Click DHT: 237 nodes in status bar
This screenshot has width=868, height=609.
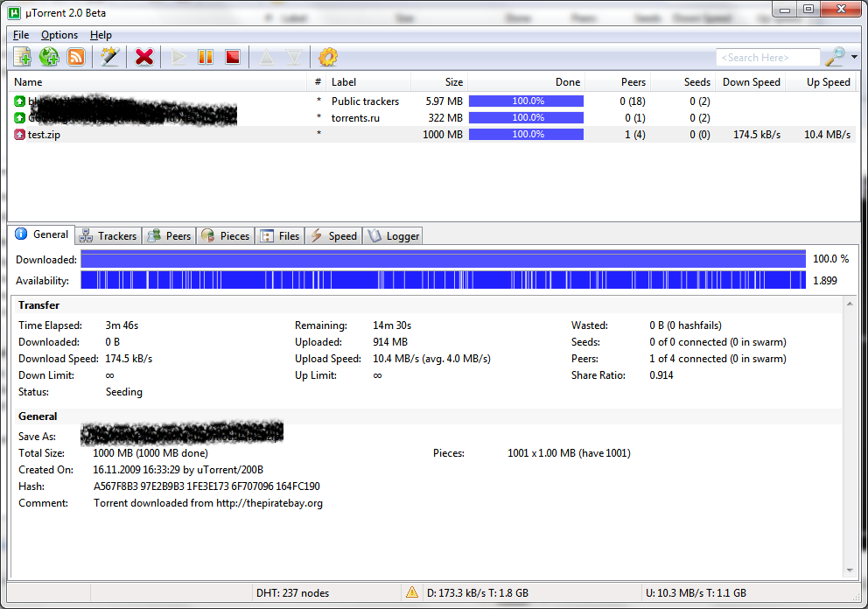(x=292, y=593)
